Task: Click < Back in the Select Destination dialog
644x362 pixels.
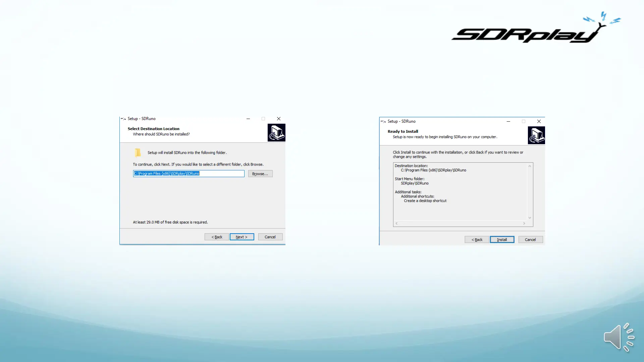Action: (217, 237)
